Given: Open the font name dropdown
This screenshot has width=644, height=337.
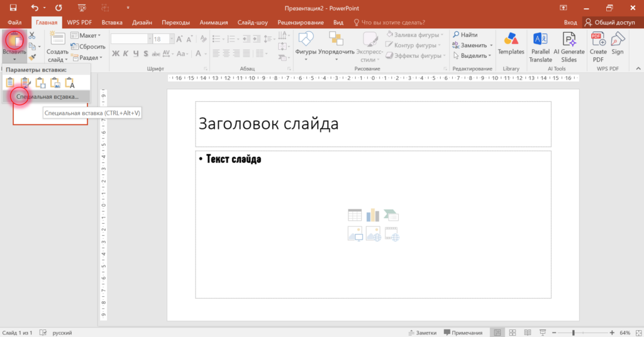Looking at the screenshot, I should coord(150,39).
